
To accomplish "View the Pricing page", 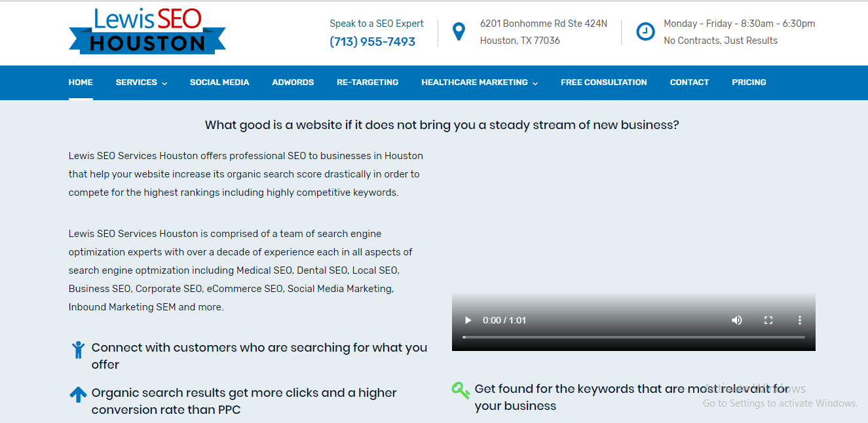I will click(x=749, y=83).
